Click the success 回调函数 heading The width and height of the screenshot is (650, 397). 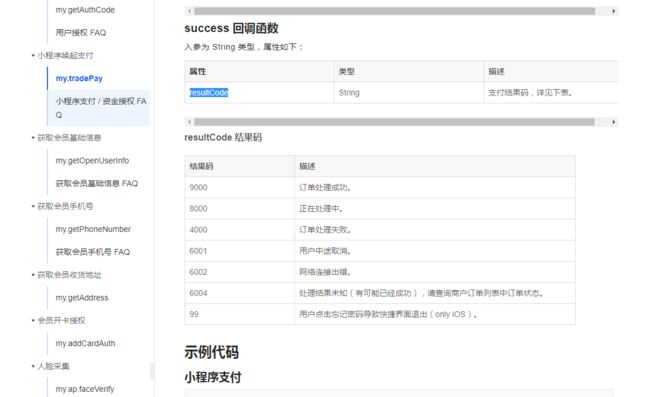coord(231,28)
